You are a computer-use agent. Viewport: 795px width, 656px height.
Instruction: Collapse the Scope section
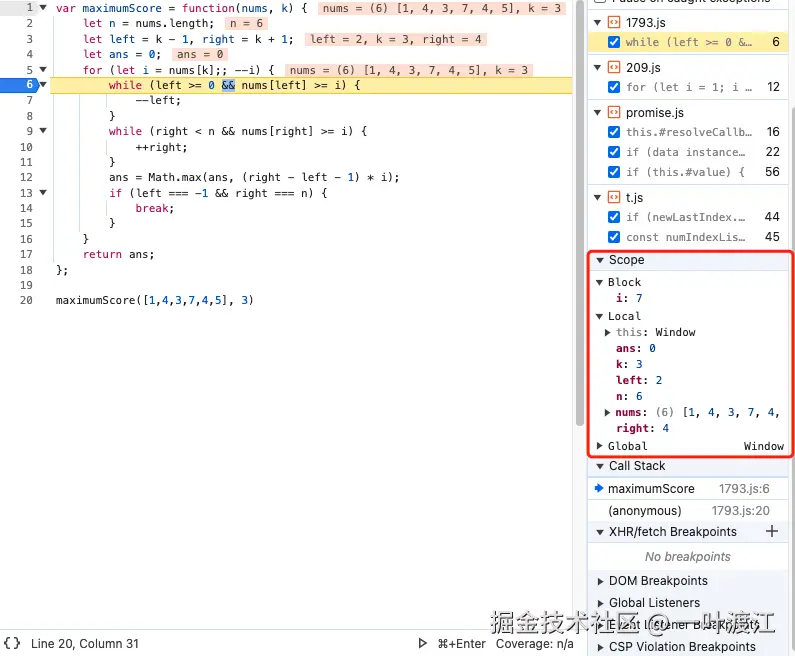click(x=600, y=260)
